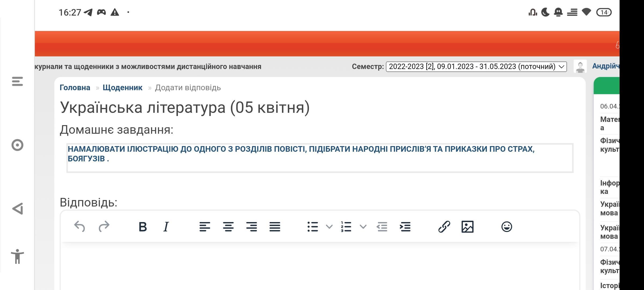Click inside the answer text area
Screen dimensions: 644x290
coord(319,266)
